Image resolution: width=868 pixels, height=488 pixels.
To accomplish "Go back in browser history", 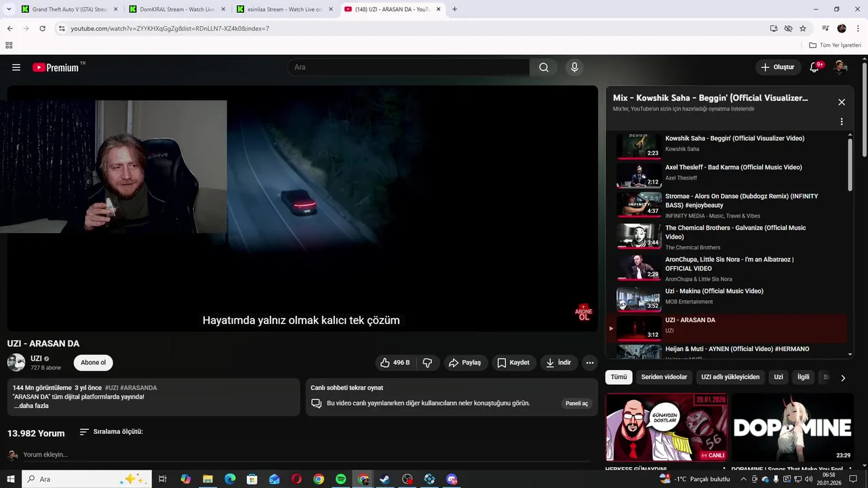I will point(10,28).
